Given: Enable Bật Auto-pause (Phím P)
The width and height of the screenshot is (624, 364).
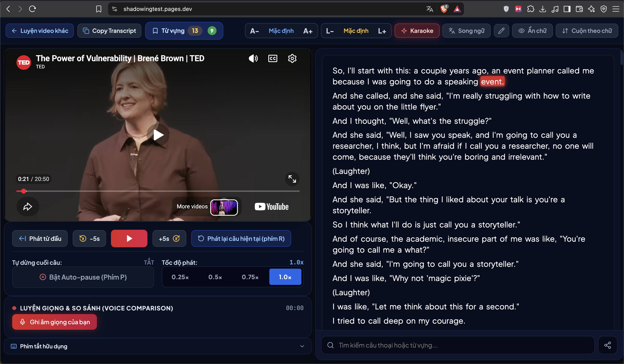Looking at the screenshot, I should click(x=83, y=277).
